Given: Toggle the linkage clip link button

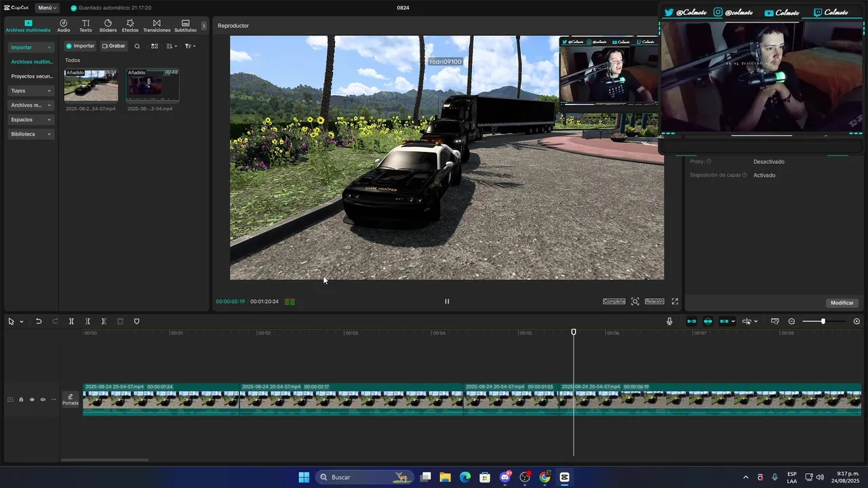Looking at the screenshot, I should [x=724, y=321].
